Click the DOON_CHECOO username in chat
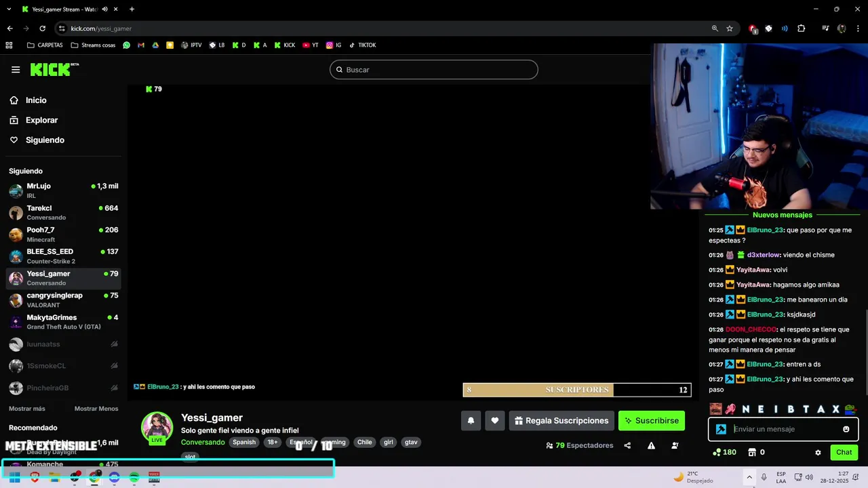This screenshot has height=488, width=868. pos(751,329)
